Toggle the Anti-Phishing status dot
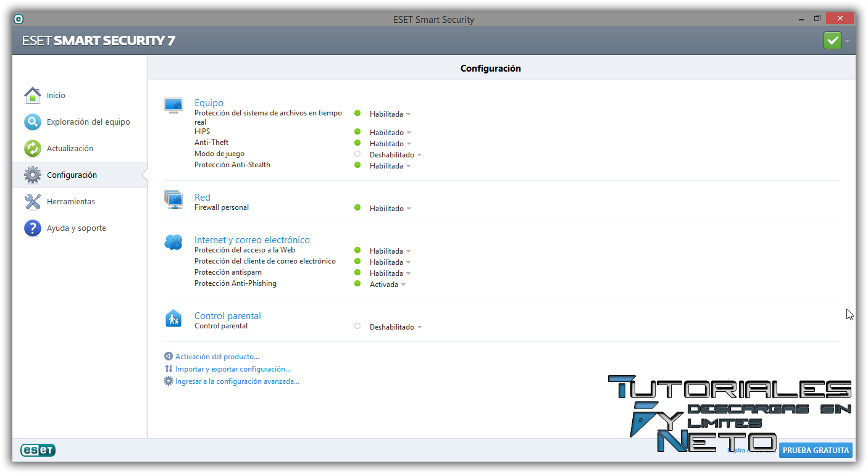 click(x=357, y=283)
